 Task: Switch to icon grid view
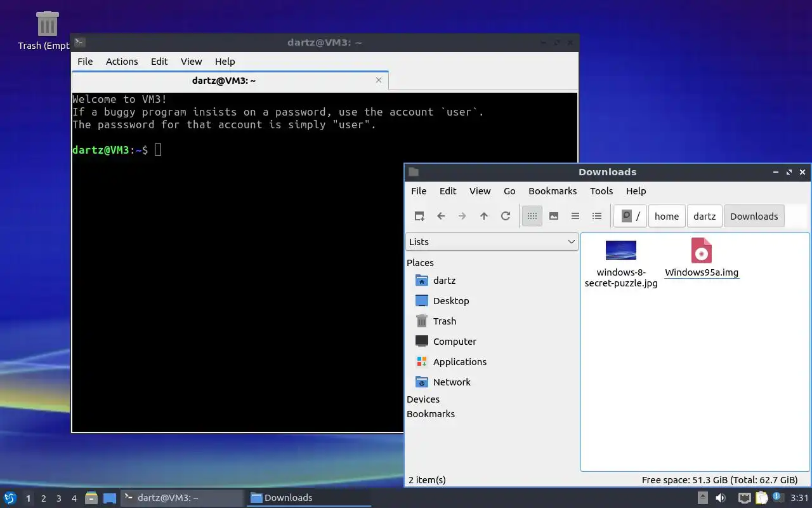pyautogui.click(x=532, y=216)
